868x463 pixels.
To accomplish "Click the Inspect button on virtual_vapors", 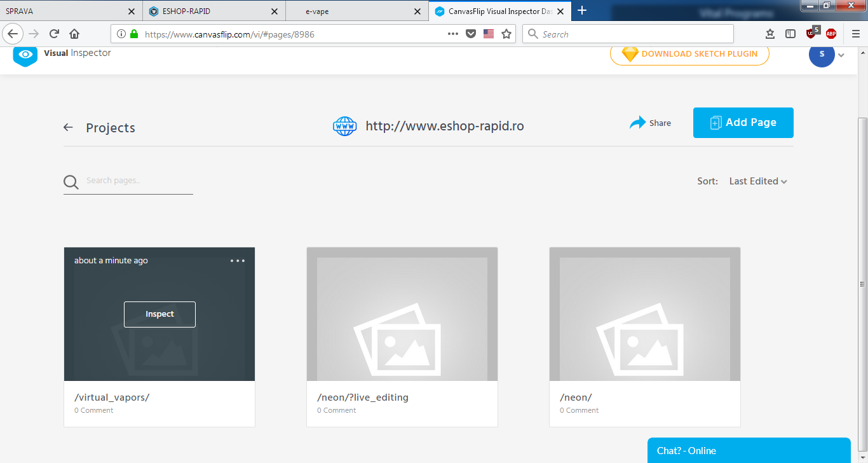I will 159,314.
